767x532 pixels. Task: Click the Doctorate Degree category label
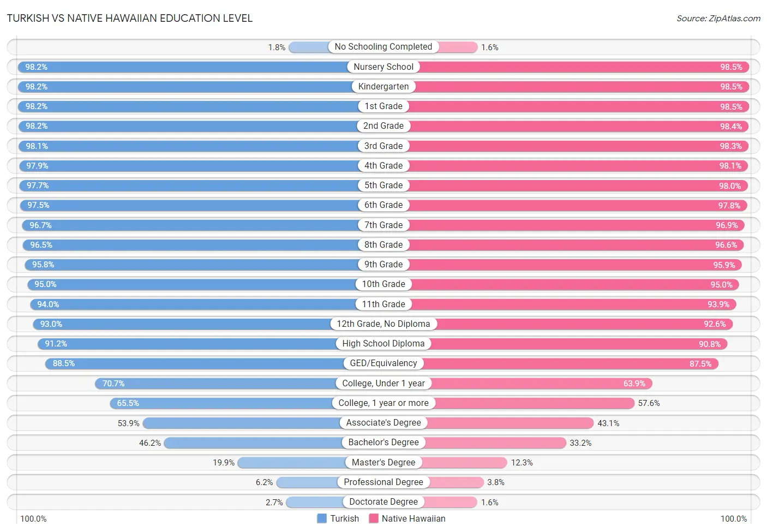[383, 502]
